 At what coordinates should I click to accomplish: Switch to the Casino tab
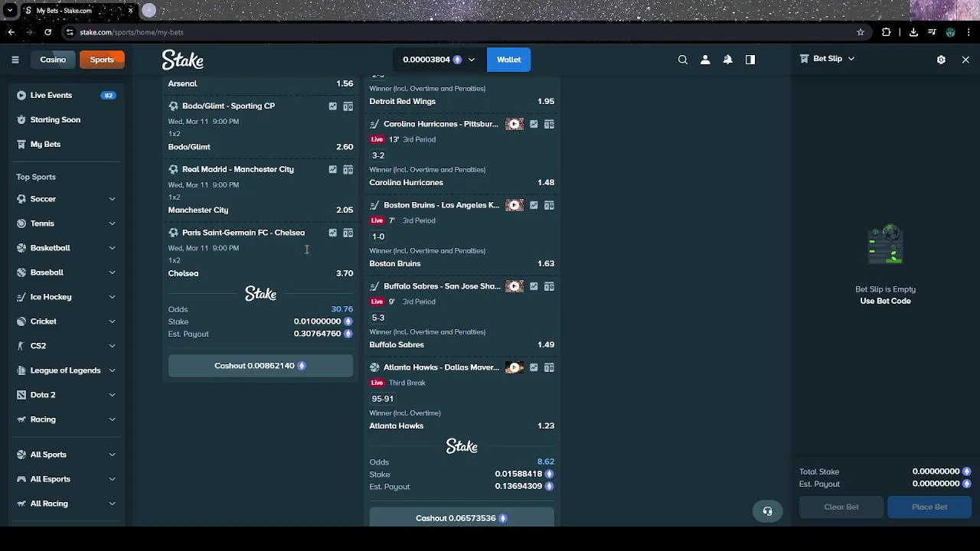(x=53, y=60)
